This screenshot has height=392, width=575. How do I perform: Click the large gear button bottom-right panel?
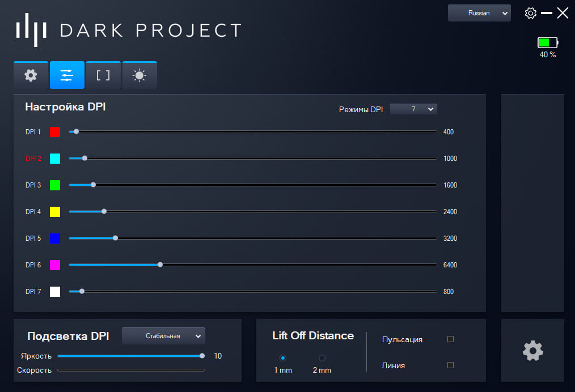532,351
